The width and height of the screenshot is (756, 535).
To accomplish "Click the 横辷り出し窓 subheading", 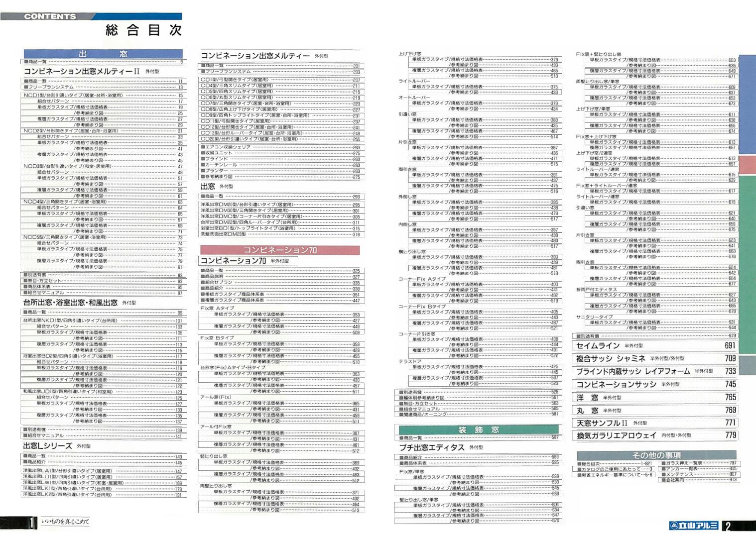I will (x=412, y=252).
